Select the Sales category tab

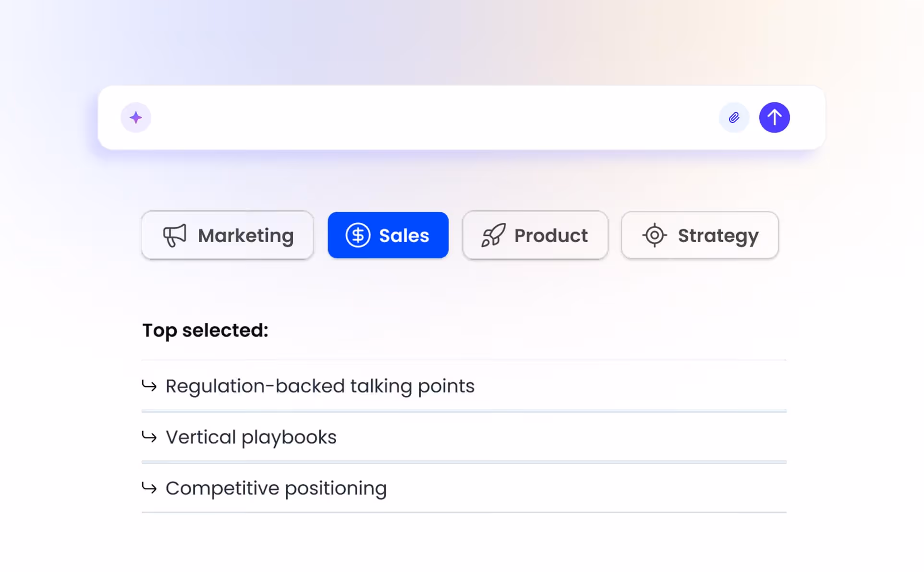pyautogui.click(x=388, y=235)
